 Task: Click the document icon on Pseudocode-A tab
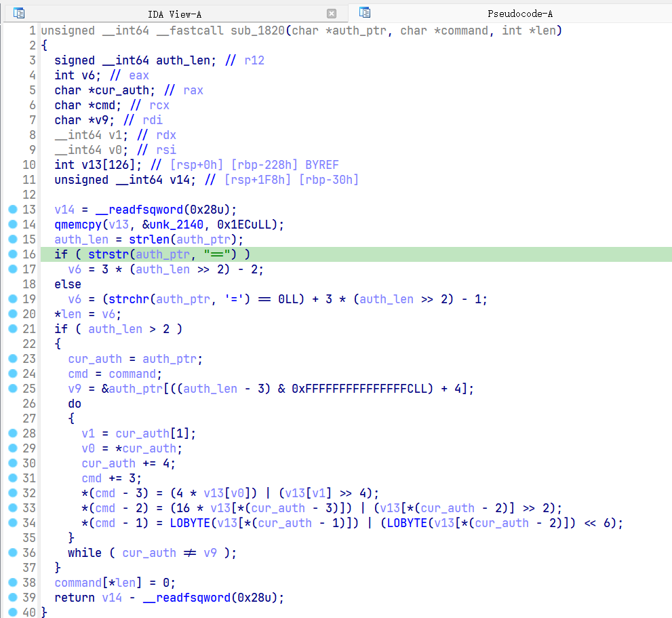[x=365, y=13]
